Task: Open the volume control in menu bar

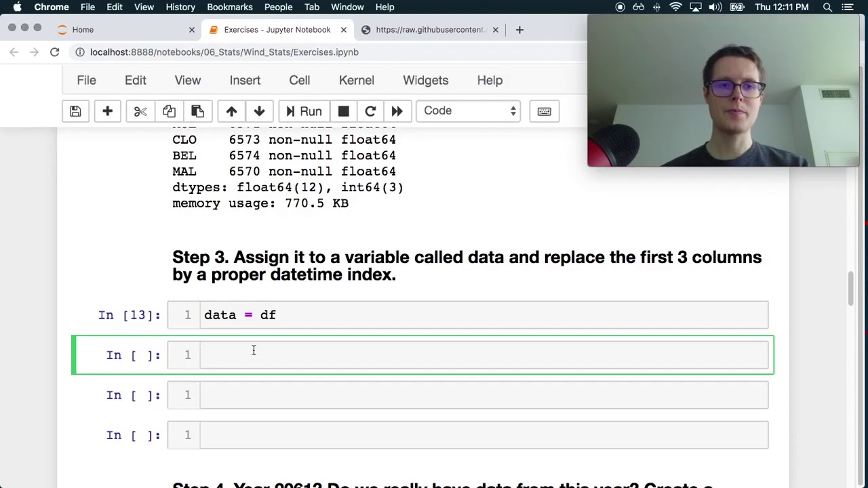Action: coord(715,7)
